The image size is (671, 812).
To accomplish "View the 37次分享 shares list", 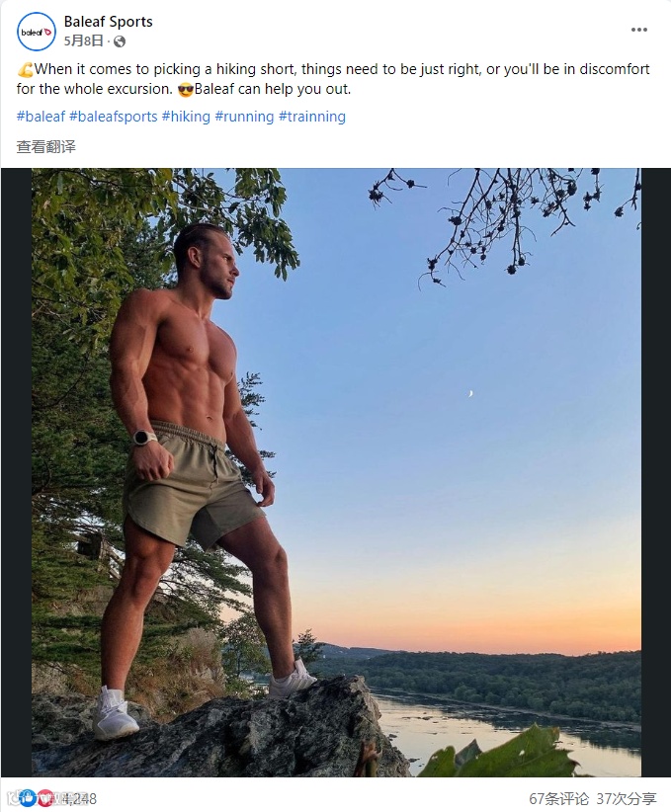I will click(x=627, y=798).
